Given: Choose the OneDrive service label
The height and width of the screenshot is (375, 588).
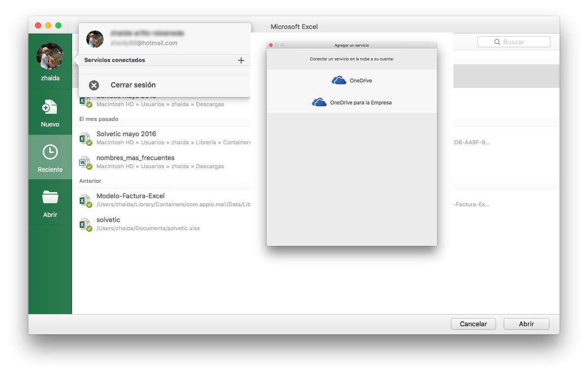Looking at the screenshot, I should pyautogui.click(x=361, y=81).
